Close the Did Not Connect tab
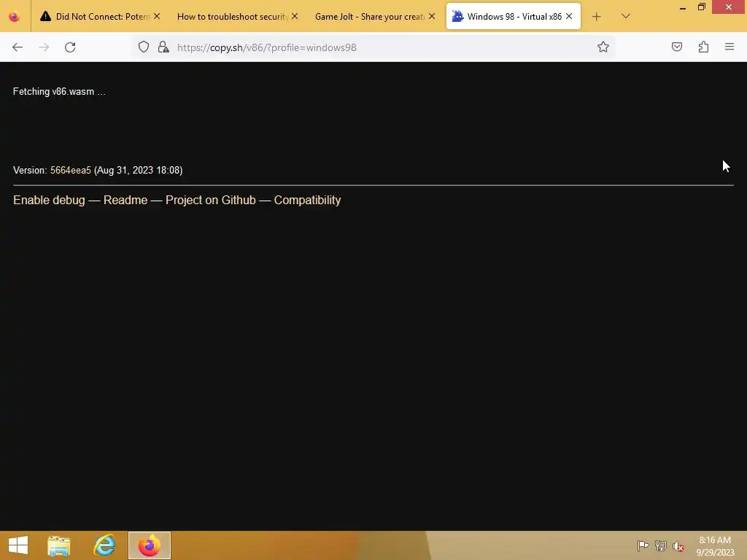This screenshot has width=747, height=560. coord(157,16)
